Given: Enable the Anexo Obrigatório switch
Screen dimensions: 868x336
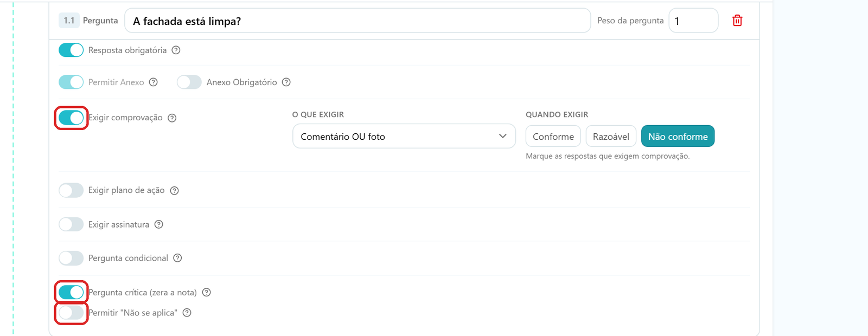Looking at the screenshot, I should click(189, 82).
